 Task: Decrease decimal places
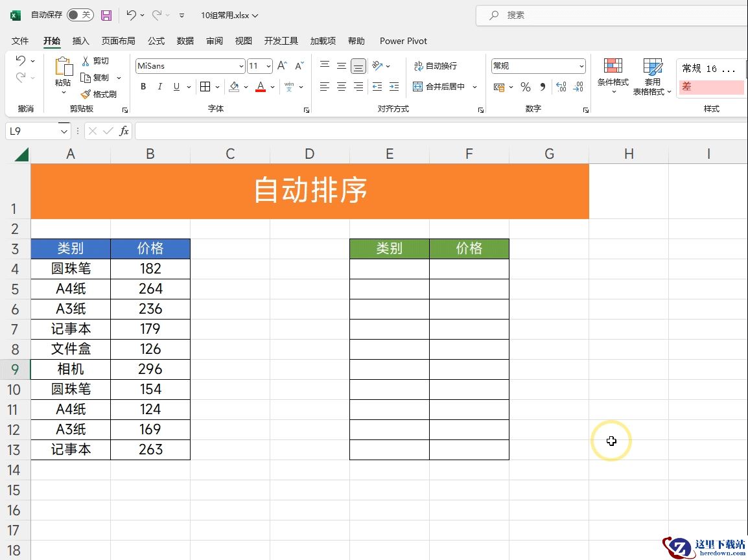(578, 87)
